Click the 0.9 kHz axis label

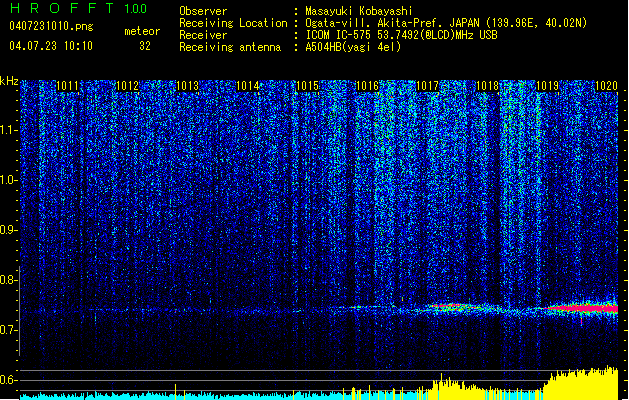9,230
